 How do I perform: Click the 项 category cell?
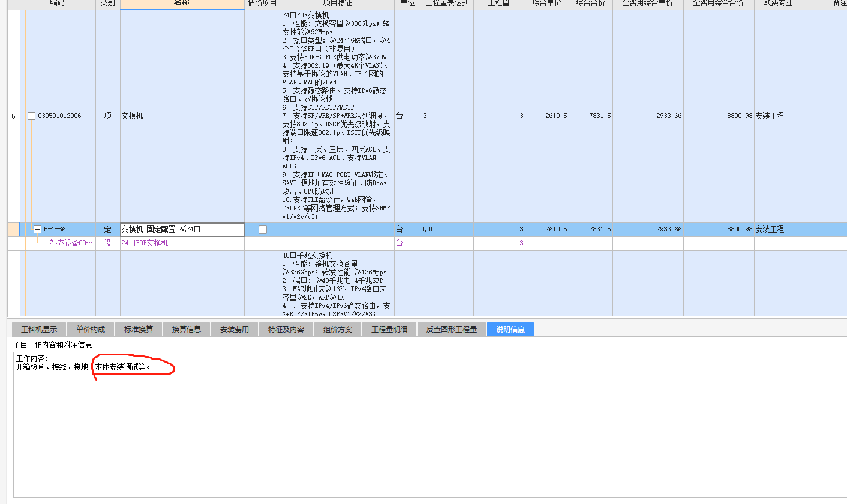point(107,116)
